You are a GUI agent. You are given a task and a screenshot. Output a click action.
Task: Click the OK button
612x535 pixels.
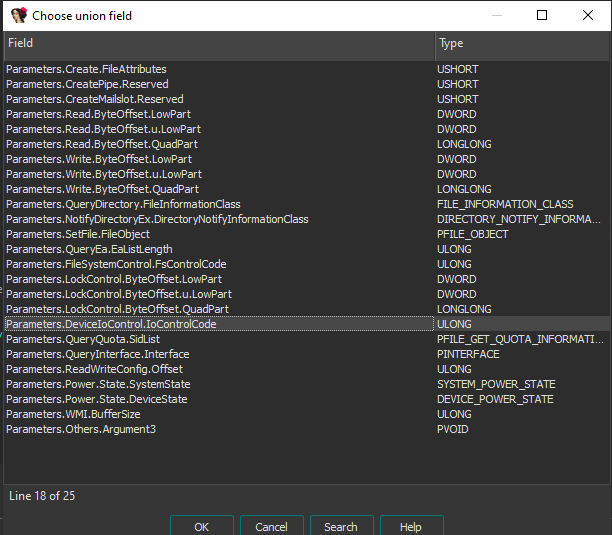[x=201, y=526]
